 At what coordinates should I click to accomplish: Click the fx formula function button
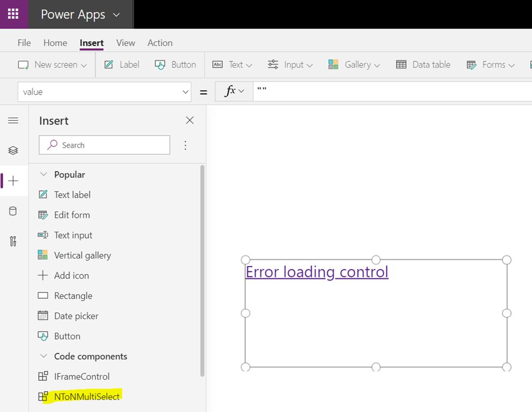click(x=234, y=91)
